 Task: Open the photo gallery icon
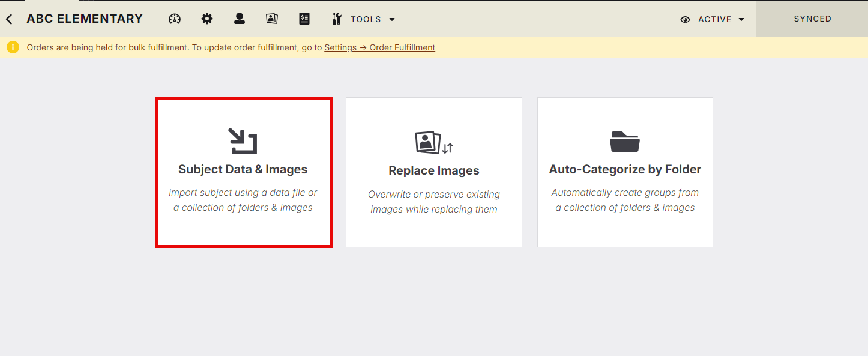click(272, 19)
